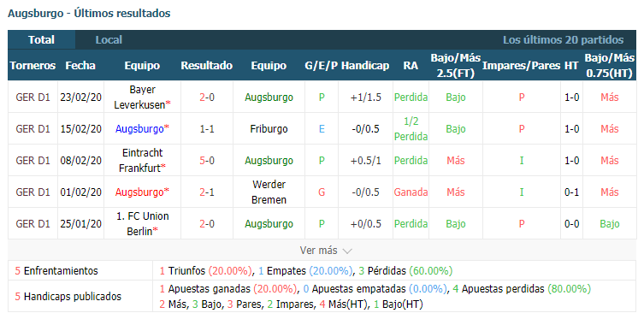Image resolution: width=644 pixels, height=319 pixels.
Task: Click the 1. FC Union Berlin team
Action: pyautogui.click(x=142, y=223)
